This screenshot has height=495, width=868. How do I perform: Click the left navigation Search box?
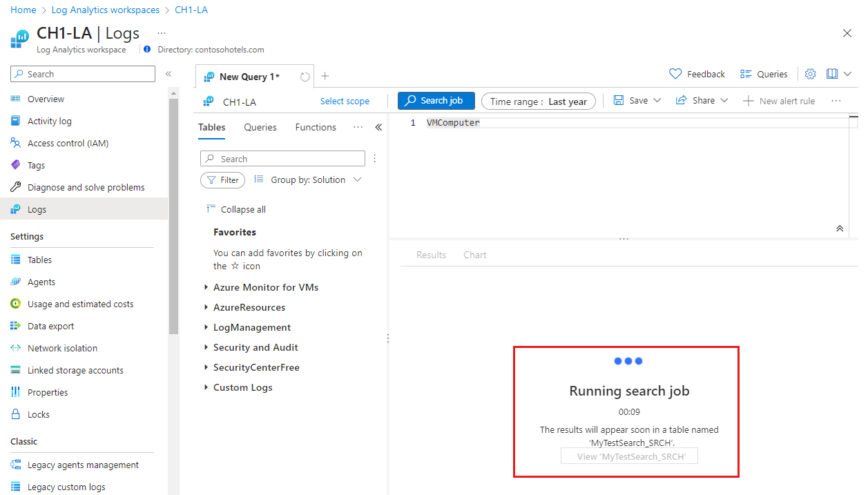(x=83, y=74)
